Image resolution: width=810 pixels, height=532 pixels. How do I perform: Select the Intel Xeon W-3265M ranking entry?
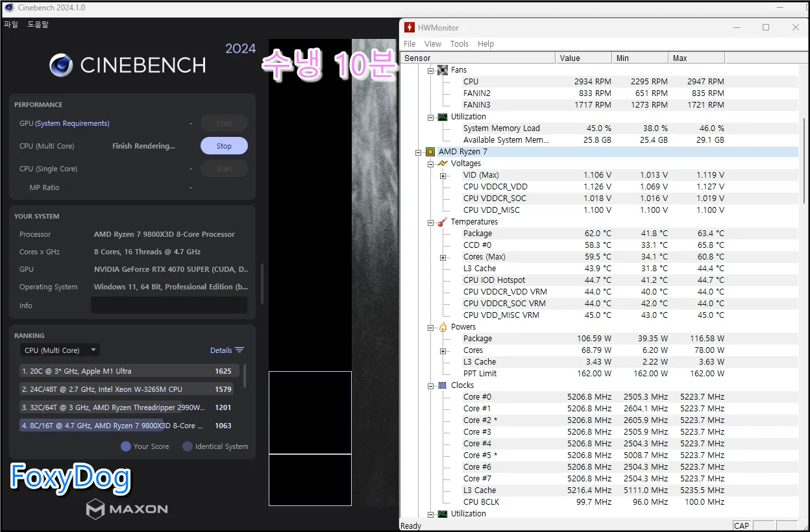pyautogui.click(x=129, y=389)
